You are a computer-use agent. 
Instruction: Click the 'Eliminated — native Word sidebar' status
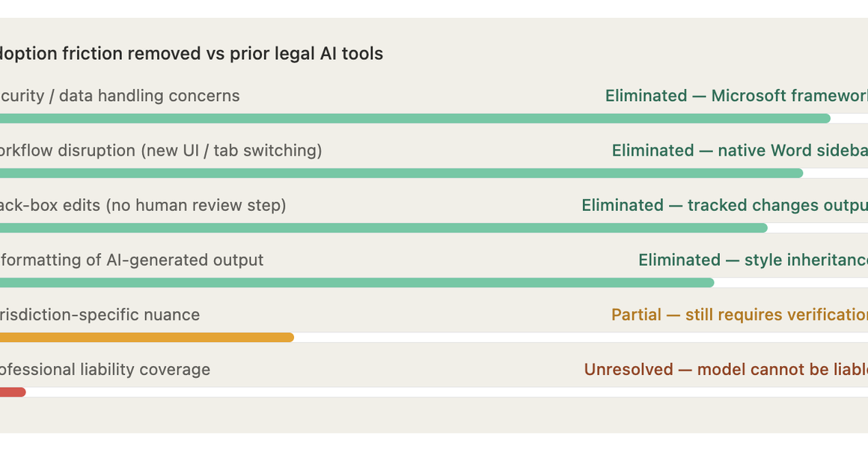pyautogui.click(x=739, y=150)
